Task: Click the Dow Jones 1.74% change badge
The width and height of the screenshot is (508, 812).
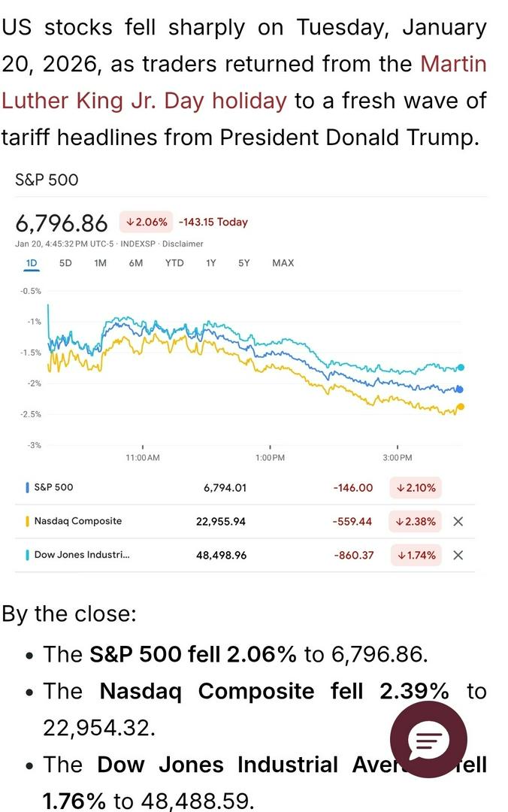Action: (416, 556)
